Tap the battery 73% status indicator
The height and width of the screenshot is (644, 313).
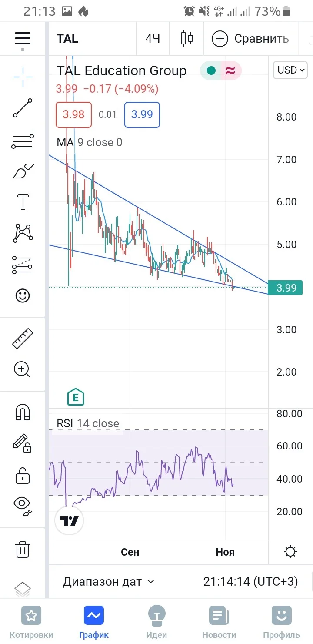pyautogui.click(x=273, y=11)
